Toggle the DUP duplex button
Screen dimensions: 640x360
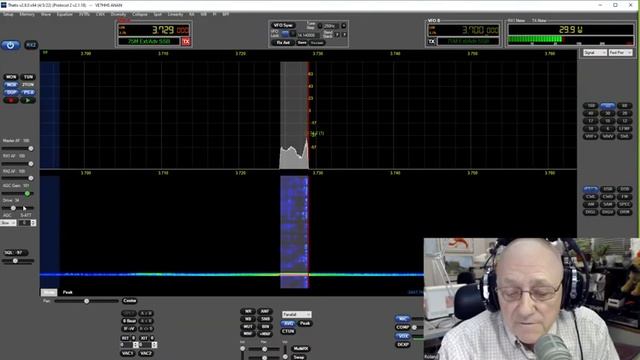[x=11, y=92]
